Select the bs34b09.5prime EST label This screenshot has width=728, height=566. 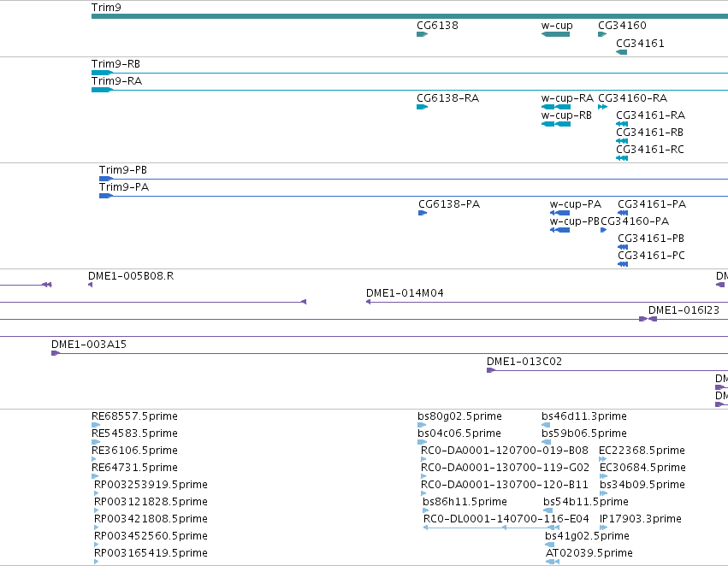(642, 485)
